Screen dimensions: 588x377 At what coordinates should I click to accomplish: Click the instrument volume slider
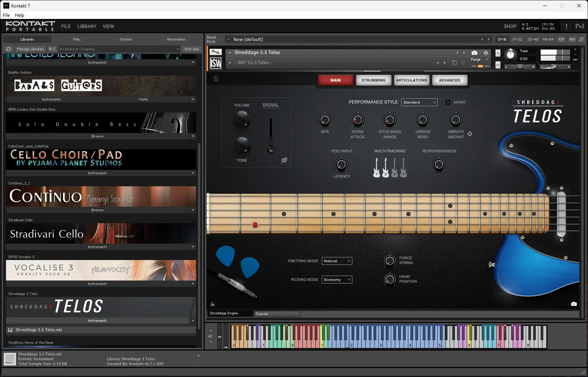click(555, 67)
